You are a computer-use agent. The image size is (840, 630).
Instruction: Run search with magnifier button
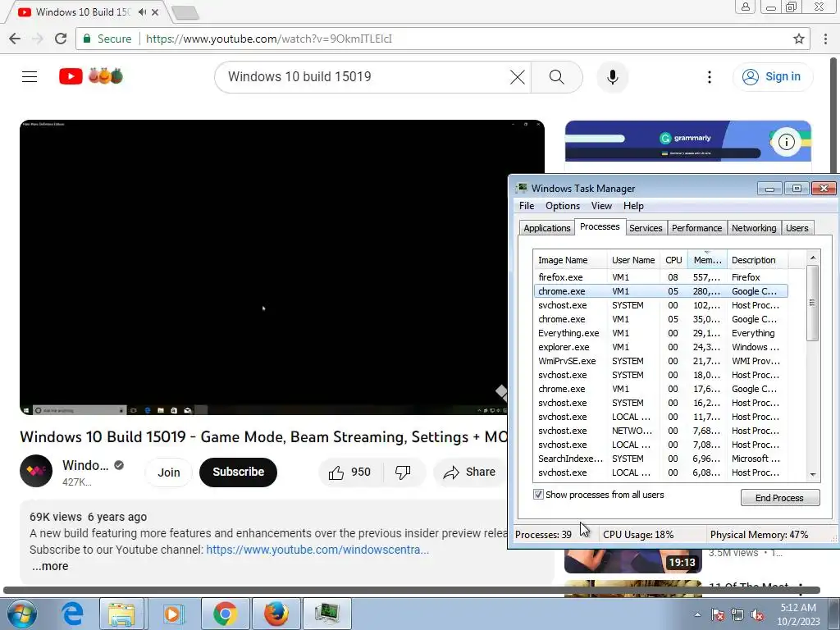[x=557, y=77]
